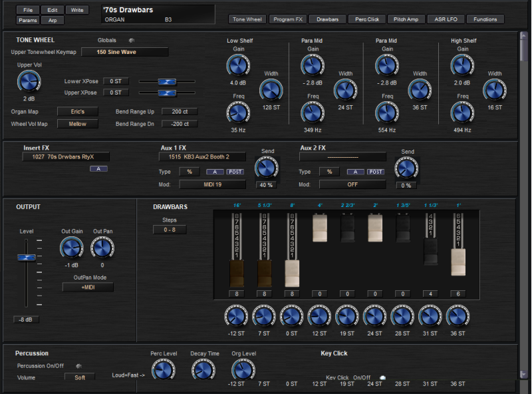Click the Out Pan knob
The height and width of the screenshot is (394, 532).
tap(102, 248)
